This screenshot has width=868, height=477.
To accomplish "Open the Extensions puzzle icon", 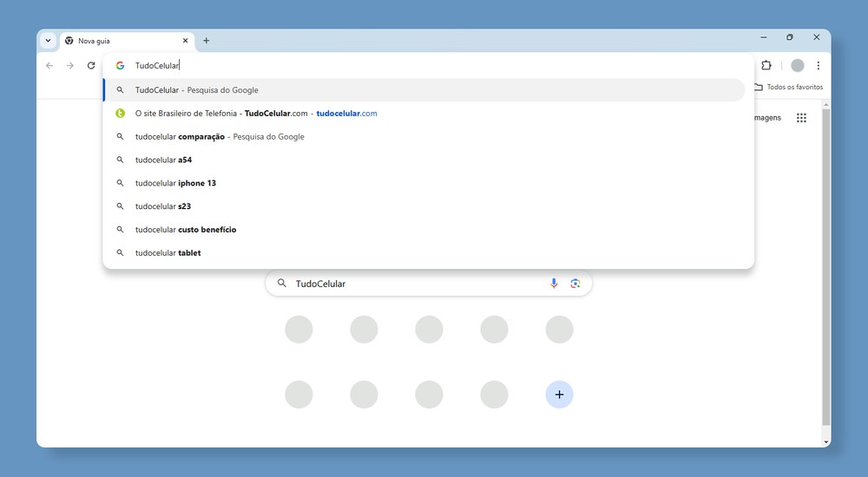I will coord(766,66).
